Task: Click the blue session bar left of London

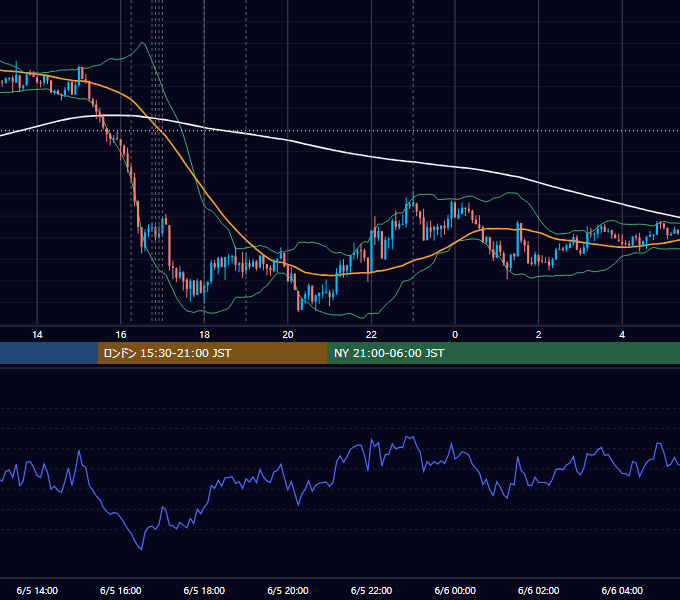Action: tap(49, 353)
